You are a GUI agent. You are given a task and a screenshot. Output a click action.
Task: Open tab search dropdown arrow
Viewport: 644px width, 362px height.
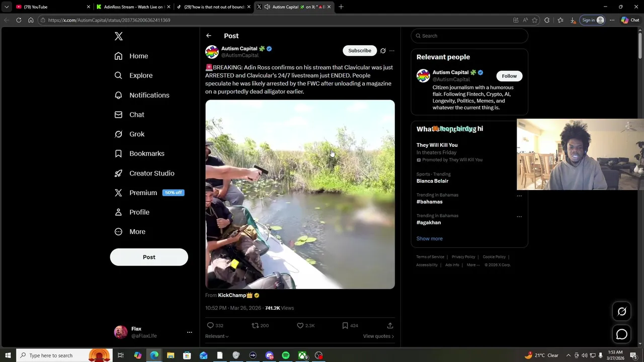(7, 7)
